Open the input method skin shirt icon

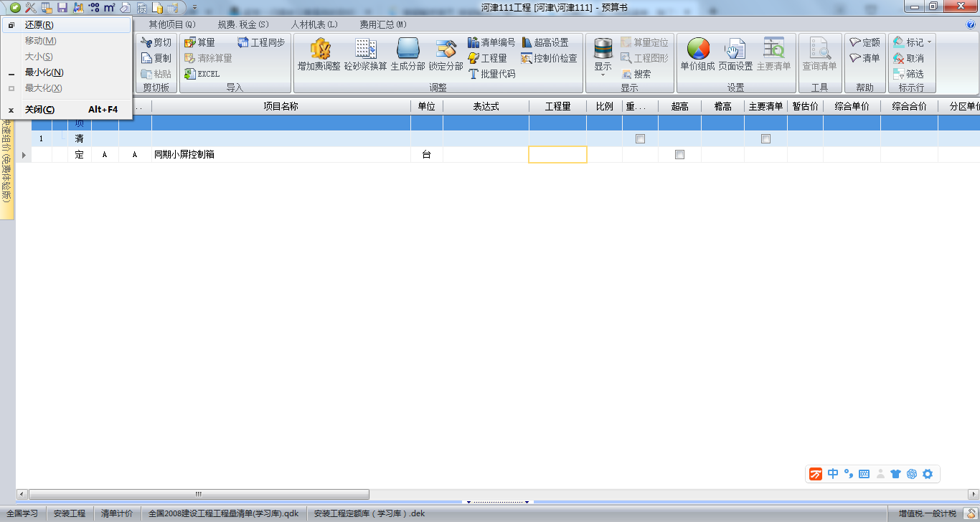click(x=895, y=474)
